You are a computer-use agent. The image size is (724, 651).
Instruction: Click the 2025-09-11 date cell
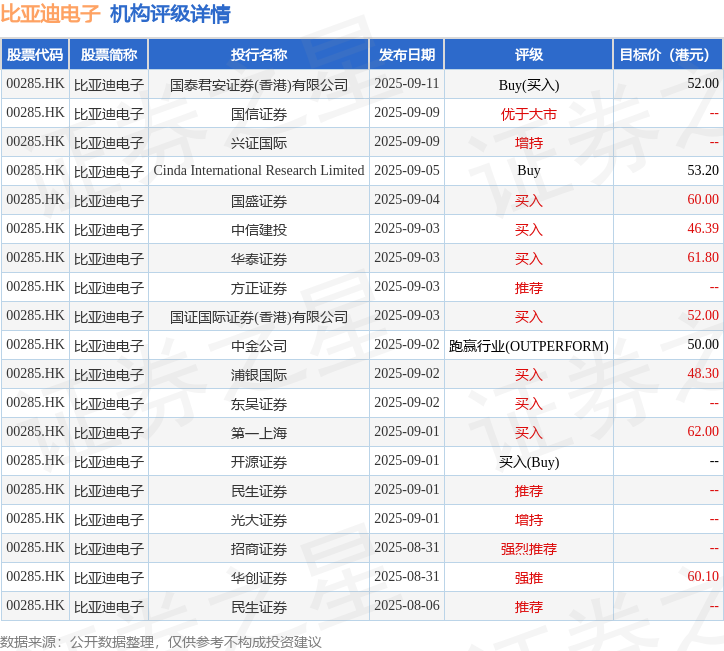pos(407,84)
